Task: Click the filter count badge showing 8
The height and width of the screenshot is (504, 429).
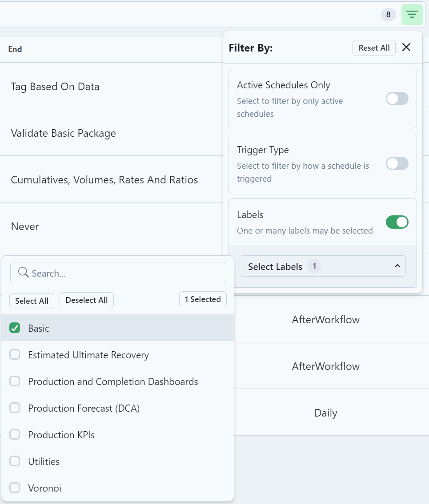Action: [x=388, y=15]
